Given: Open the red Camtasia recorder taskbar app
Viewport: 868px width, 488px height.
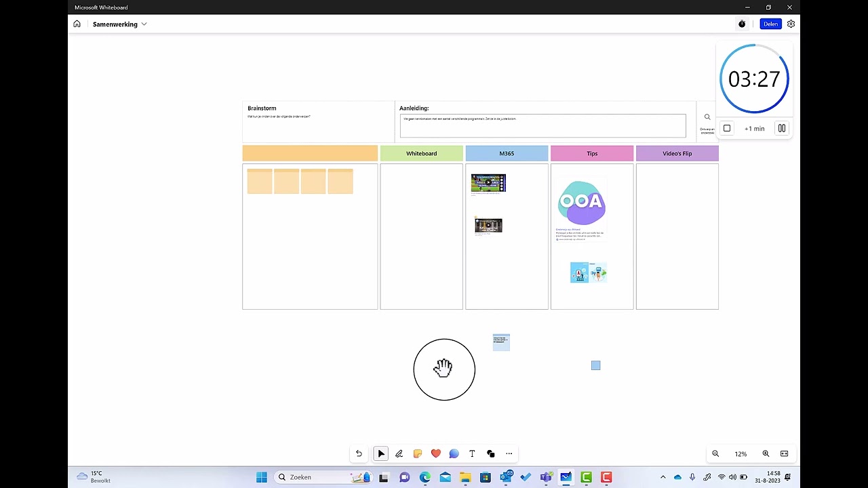Looking at the screenshot, I should pyautogui.click(x=606, y=477).
